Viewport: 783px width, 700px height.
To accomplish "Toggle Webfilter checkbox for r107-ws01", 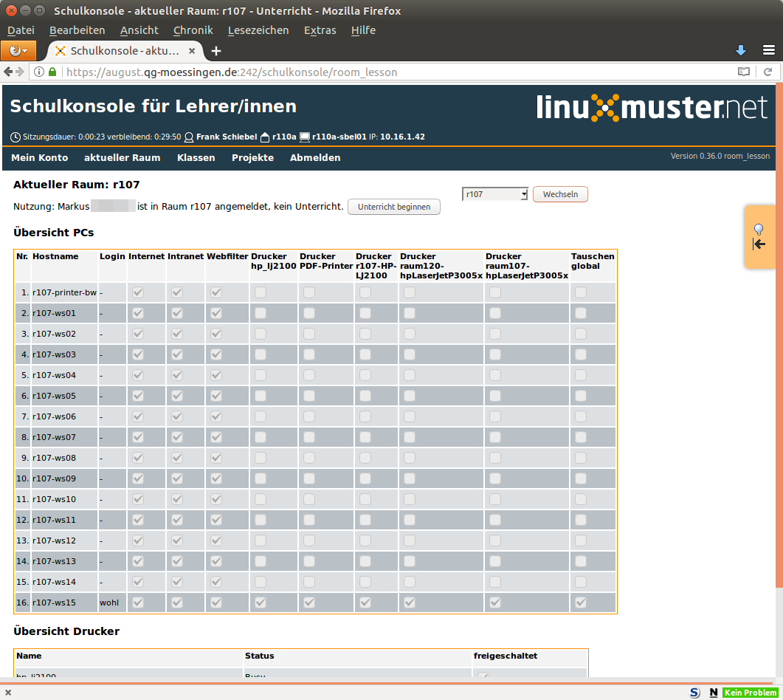I will (x=216, y=313).
